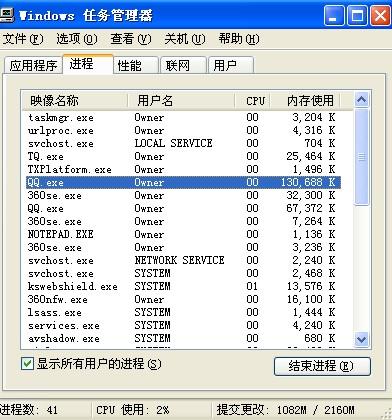Click the process list scrollbar thumb

[361, 157]
